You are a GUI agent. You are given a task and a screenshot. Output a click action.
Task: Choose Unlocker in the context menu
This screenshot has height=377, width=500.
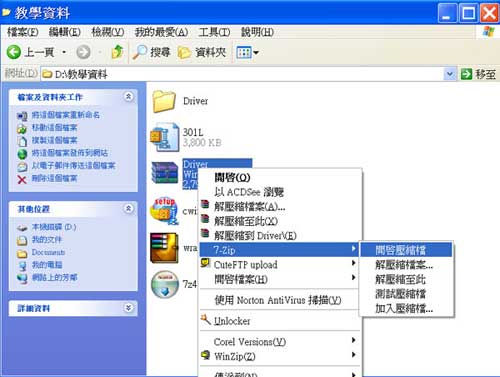click(280, 321)
